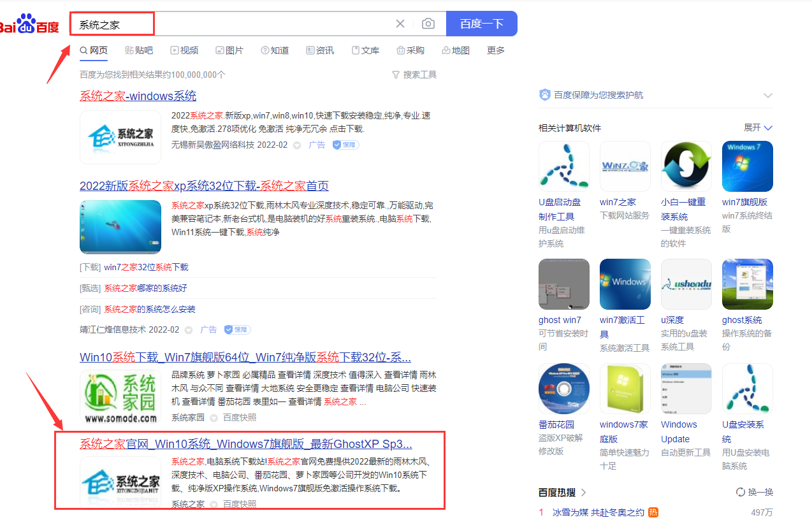Click the refresh icon beside 换一换
Viewport: 812px width, 520px height.
coord(740,491)
